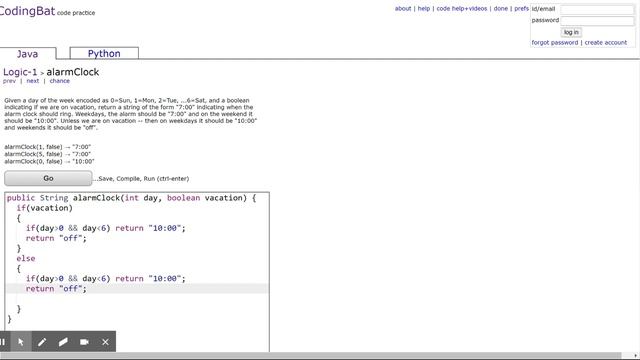
Task: Open the forgot password link
Action: pos(555,42)
